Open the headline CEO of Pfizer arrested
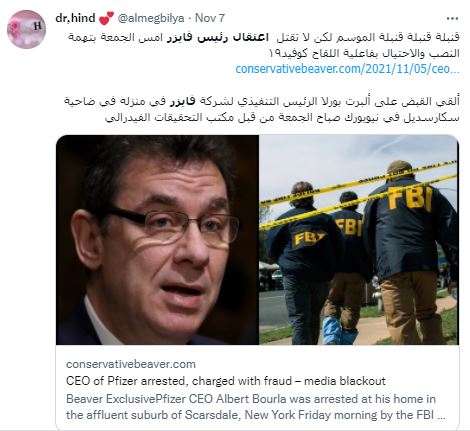Viewport: 470px width, 431px height. tap(226, 381)
